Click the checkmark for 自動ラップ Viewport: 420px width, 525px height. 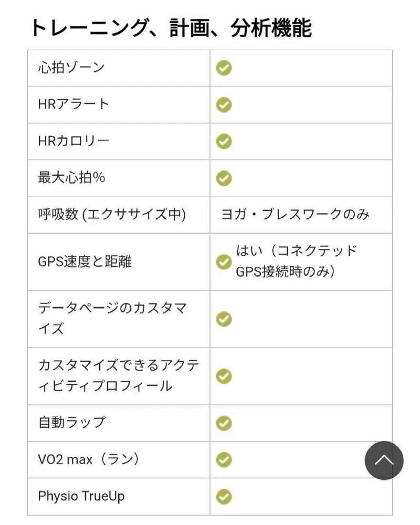coord(224,423)
